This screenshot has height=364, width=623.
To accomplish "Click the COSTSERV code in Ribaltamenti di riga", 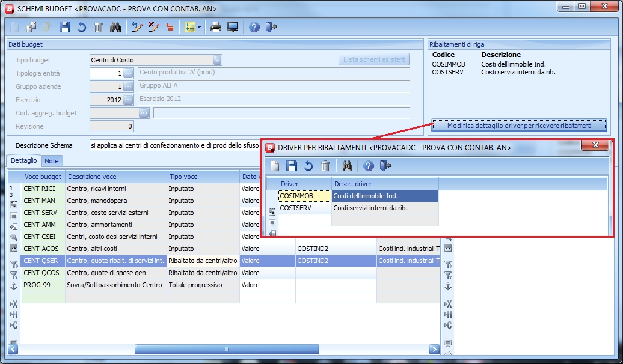I will point(447,72).
